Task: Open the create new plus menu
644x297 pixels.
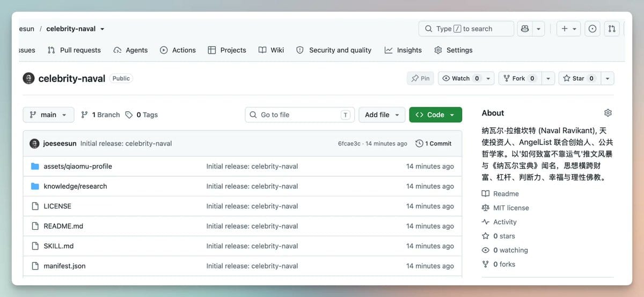Action: (568, 29)
